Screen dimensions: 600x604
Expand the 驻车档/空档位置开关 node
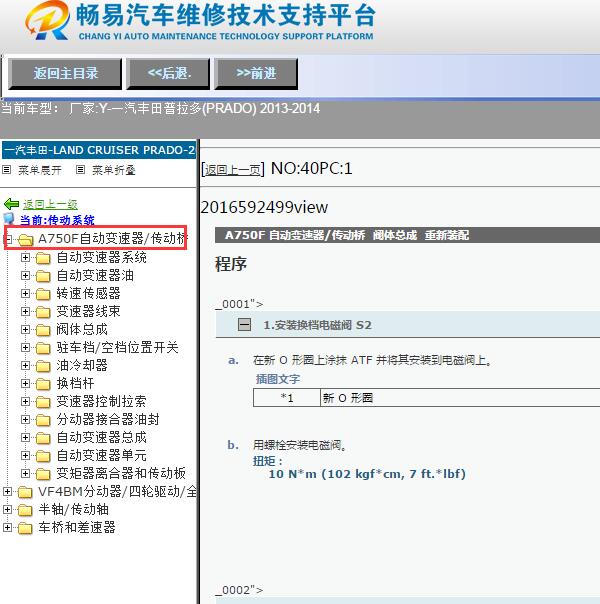[x=25, y=347]
